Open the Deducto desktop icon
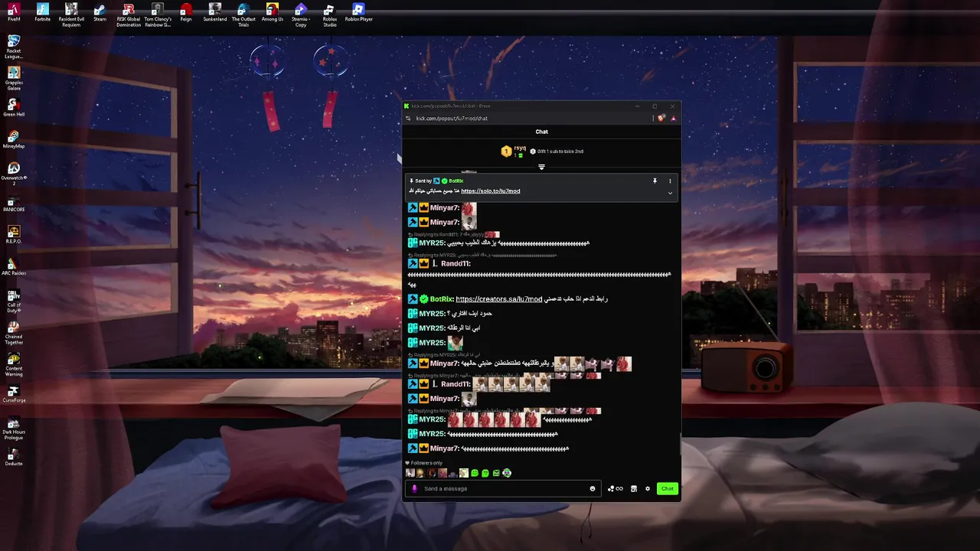This screenshot has width=980, height=551. (x=14, y=458)
